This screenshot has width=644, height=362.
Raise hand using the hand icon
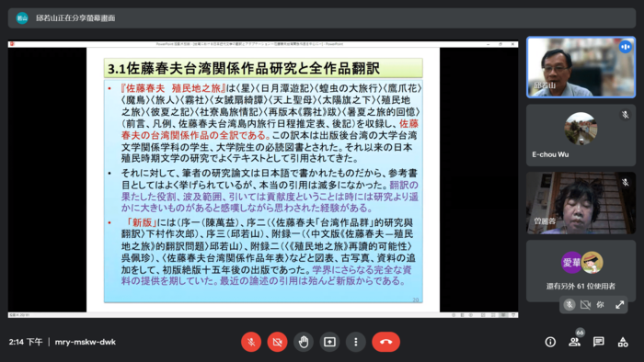point(304,342)
